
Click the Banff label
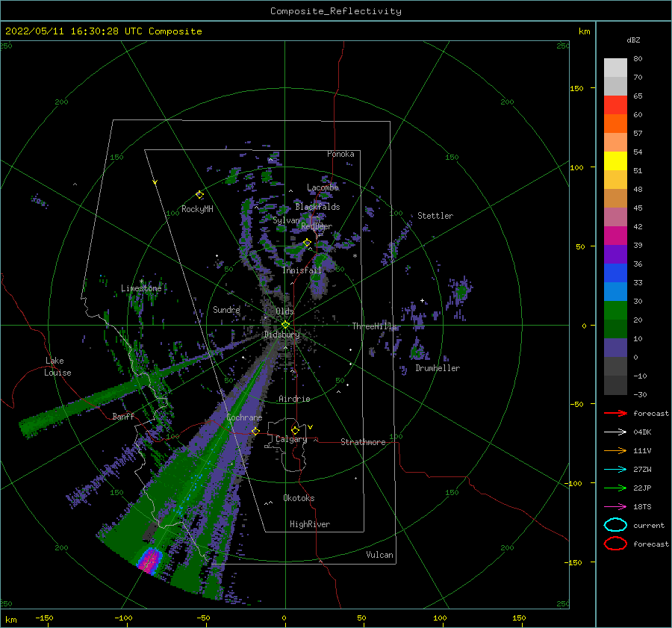click(x=123, y=416)
